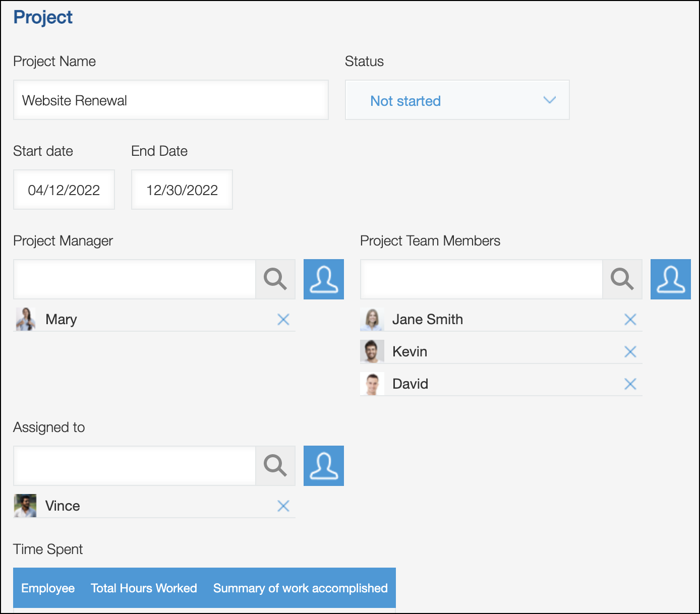Remove Kevin from team members

point(630,352)
